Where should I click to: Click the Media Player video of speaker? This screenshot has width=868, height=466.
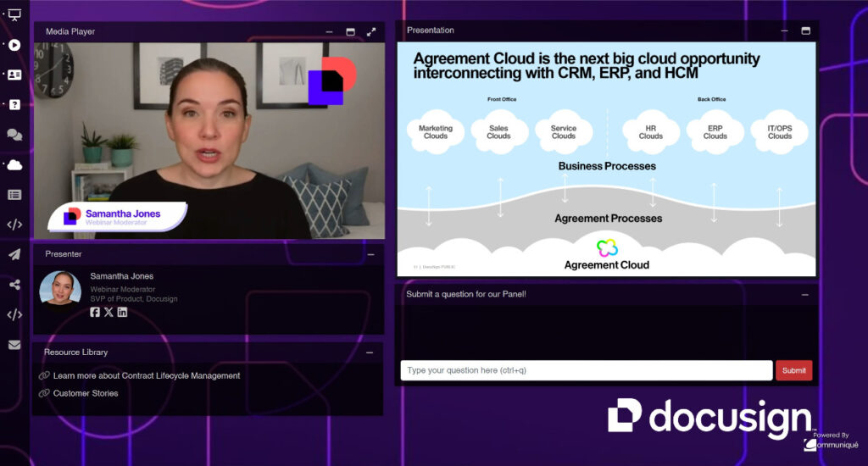[x=209, y=141]
